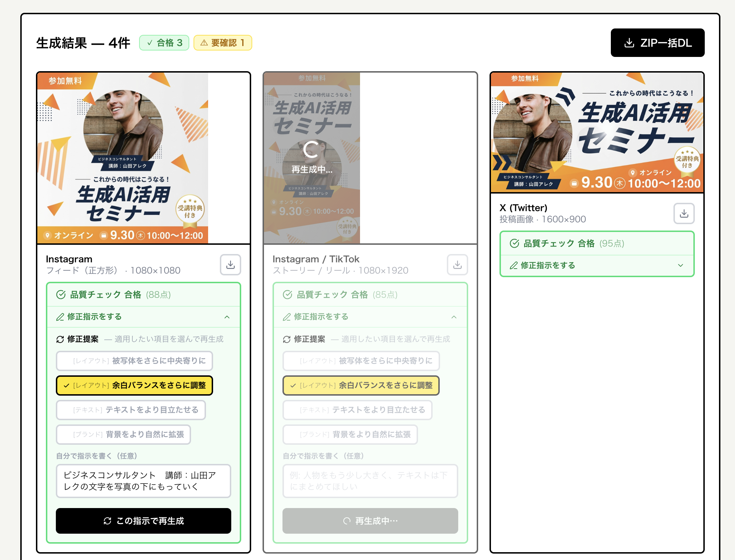Select 背景をより自然に拡張 in Instagram feed card
The height and width of the screenshot is (560, 735).
[x=123, y=434]
